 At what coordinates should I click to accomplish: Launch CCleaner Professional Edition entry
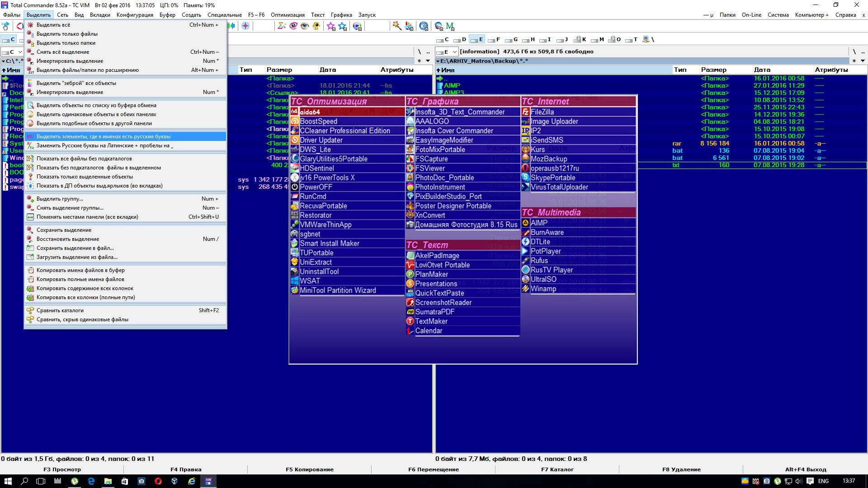coord(347,131)
